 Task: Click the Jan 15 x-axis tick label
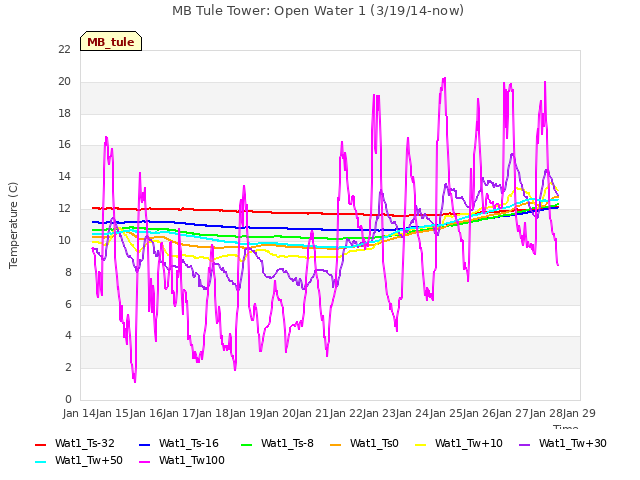pos(112,413)
